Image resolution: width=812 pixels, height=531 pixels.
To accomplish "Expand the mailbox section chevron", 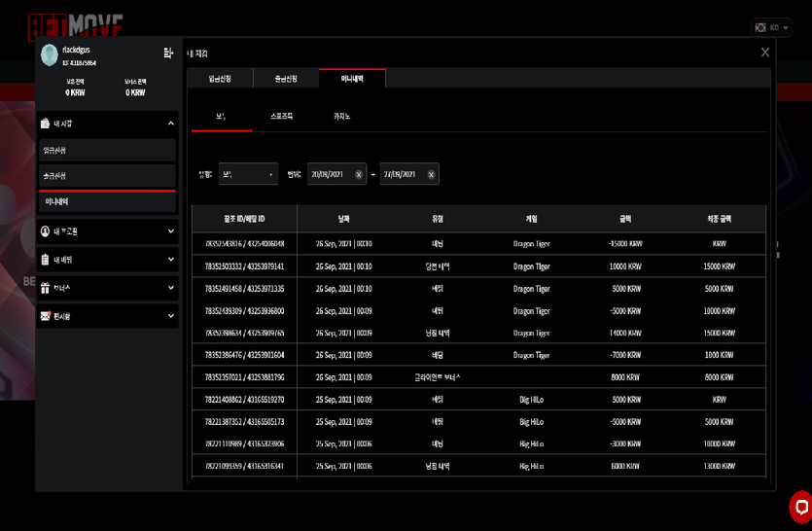I will 171,315.
